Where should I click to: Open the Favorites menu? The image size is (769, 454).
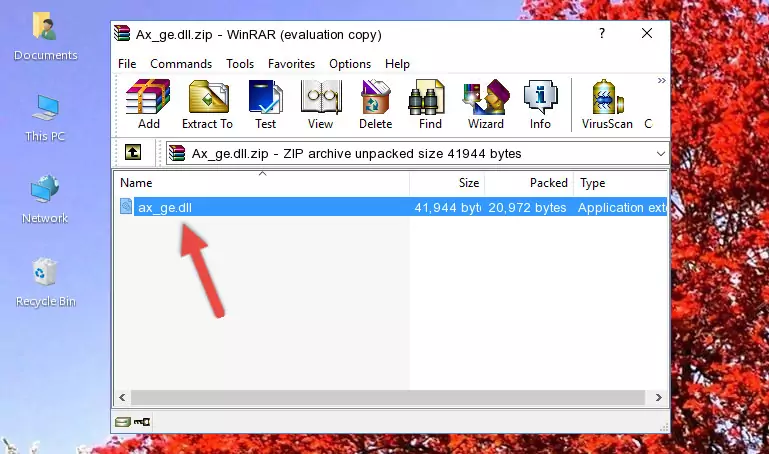tap(291, 64)
